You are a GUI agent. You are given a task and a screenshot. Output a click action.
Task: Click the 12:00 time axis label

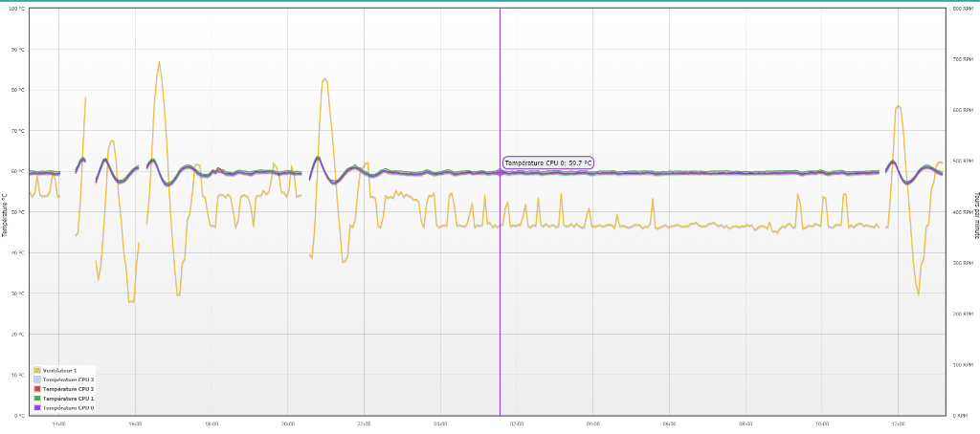pyautogui.click(x=898, y=423)
